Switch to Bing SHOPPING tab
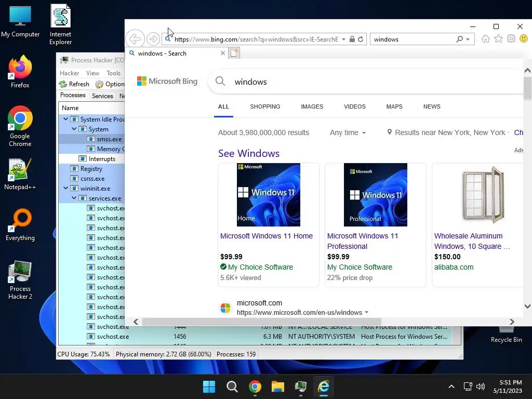532x399 pixels. point(265,107)
